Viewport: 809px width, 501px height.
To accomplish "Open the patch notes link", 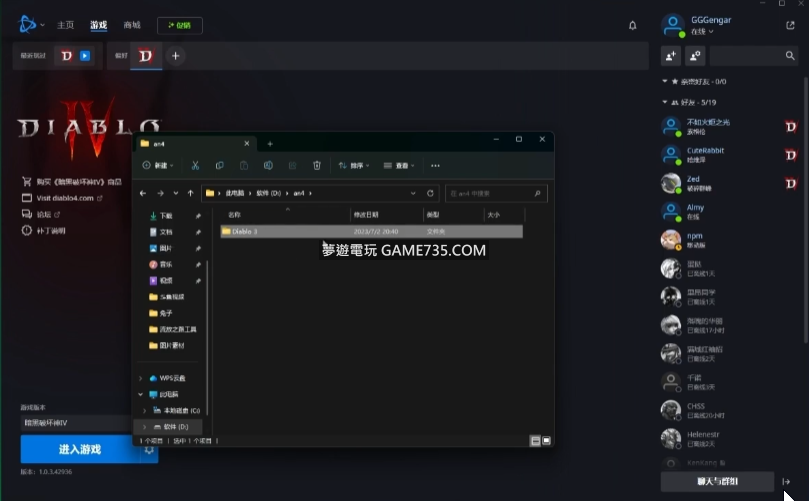I will point(44,231).
